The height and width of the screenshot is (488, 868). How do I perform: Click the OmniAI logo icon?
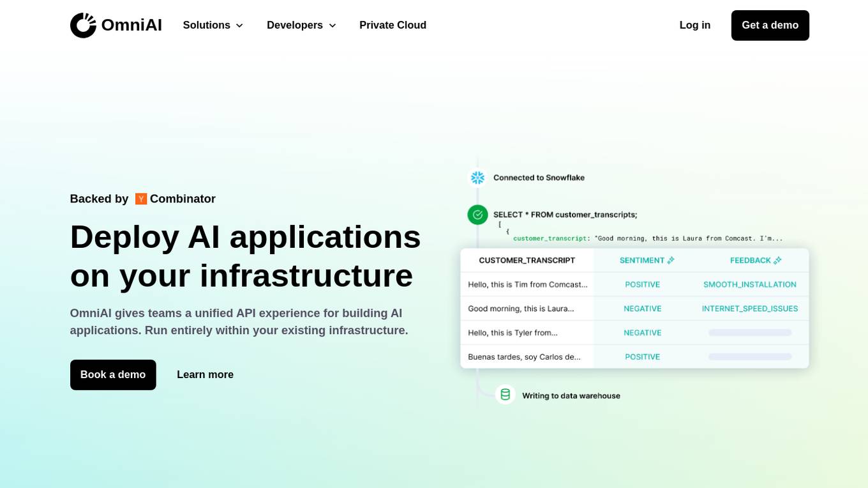83,26
